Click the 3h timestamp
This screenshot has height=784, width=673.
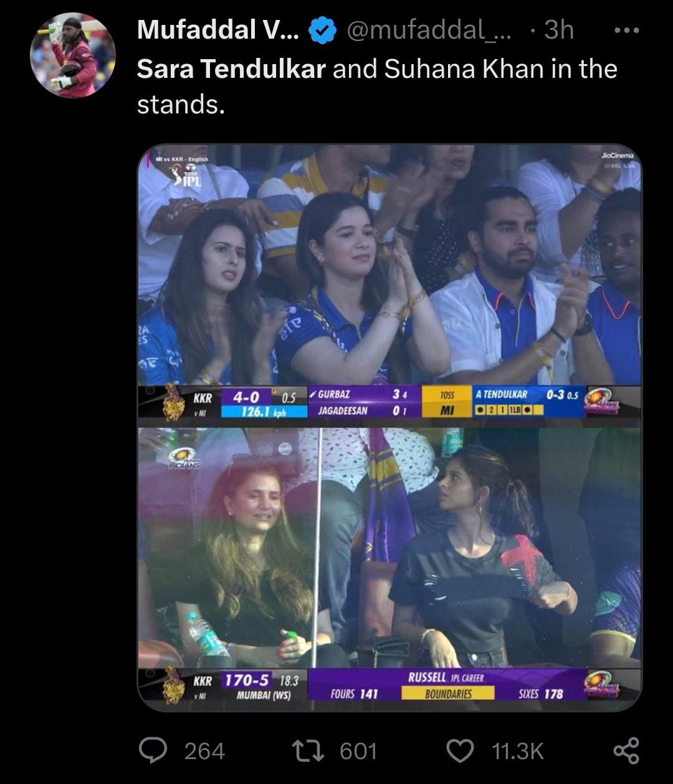558,31
